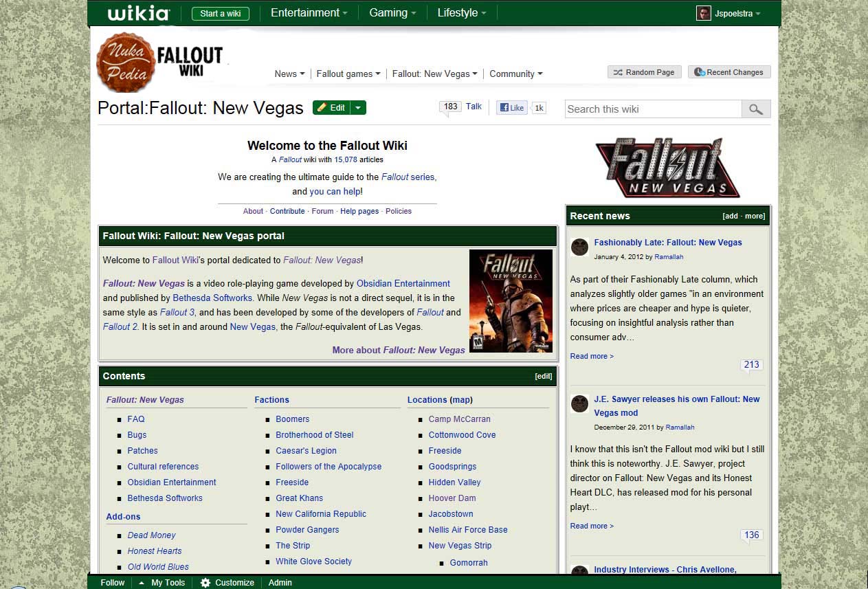Click the add link in Recent news
This screenshot has height=589, width=868.
point(731,216)
